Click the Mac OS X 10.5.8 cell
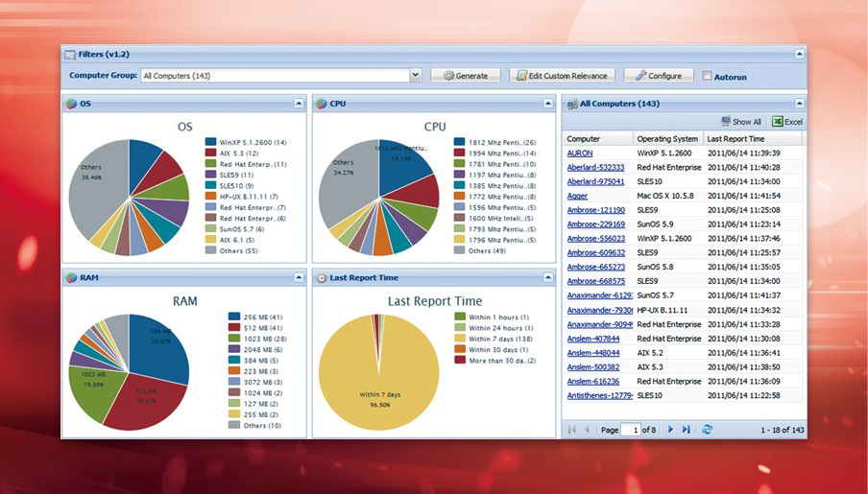This screenshot has width=868, height=494. coord(664,196)
